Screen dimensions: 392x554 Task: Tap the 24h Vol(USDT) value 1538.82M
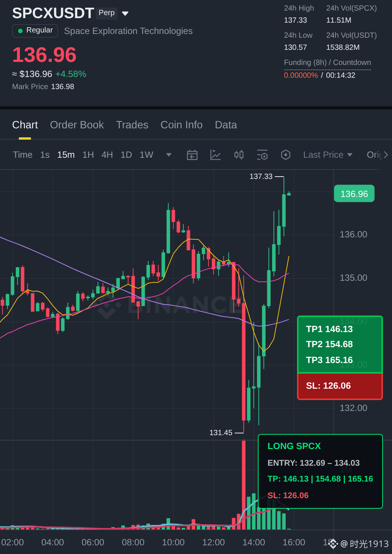pyautogui.click(x=343, y=47)
